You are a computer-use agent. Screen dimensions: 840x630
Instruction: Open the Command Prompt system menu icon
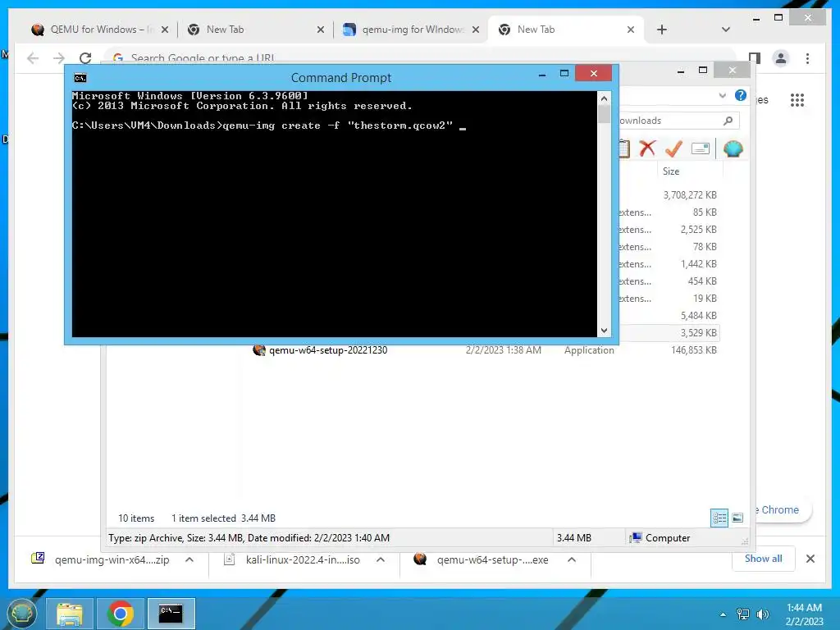pyautogui.click(x=80, y=78)
